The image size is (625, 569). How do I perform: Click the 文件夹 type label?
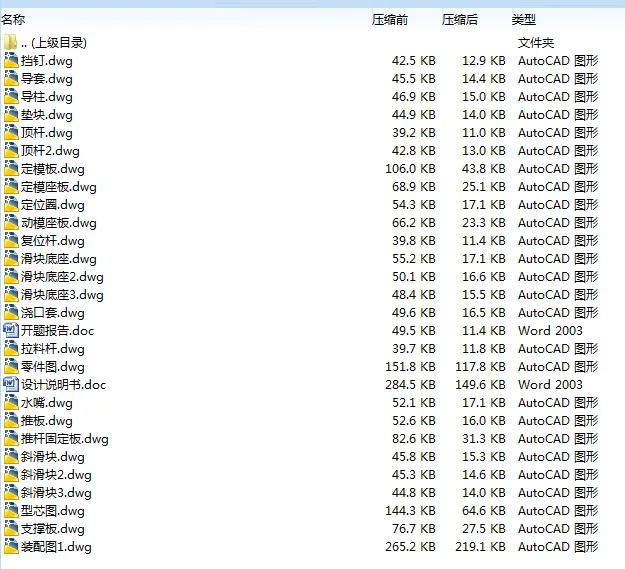[x=536, y=43]
